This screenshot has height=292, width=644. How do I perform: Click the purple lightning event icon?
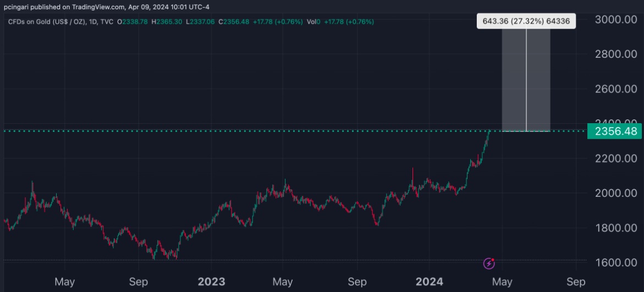point(489,263)
